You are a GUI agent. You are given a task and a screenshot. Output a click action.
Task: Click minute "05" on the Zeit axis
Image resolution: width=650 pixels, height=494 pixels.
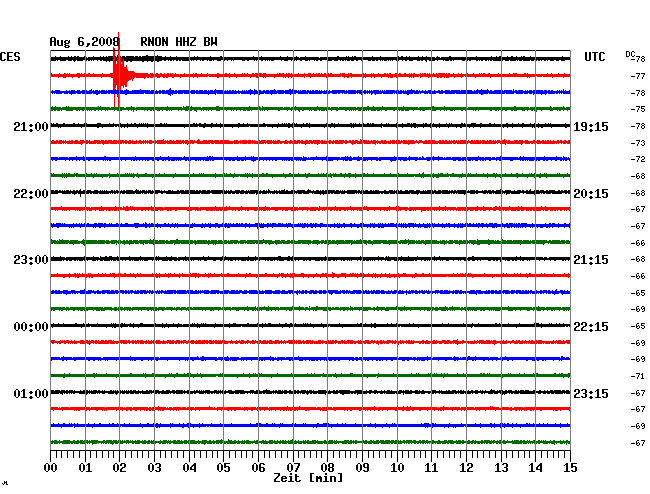(223, 468)
